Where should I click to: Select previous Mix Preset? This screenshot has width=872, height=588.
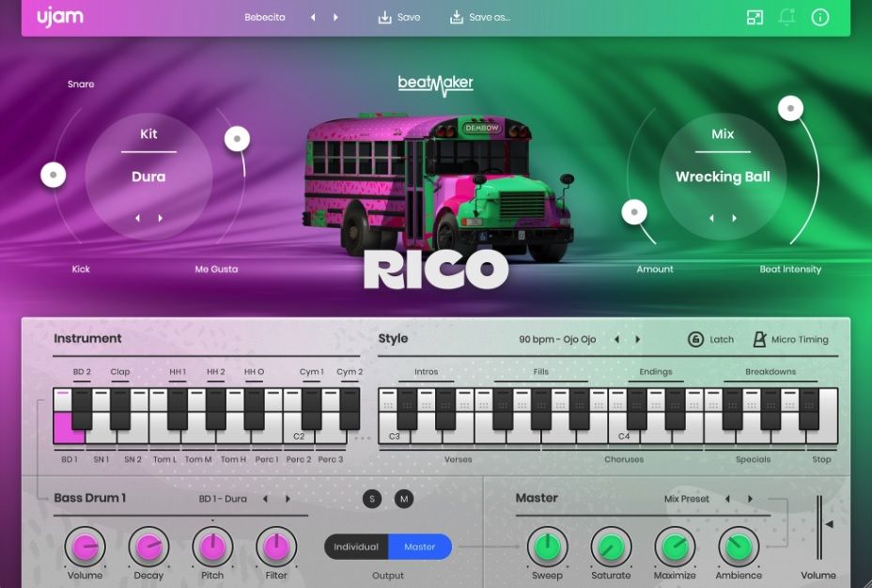[x=727, y=499]
